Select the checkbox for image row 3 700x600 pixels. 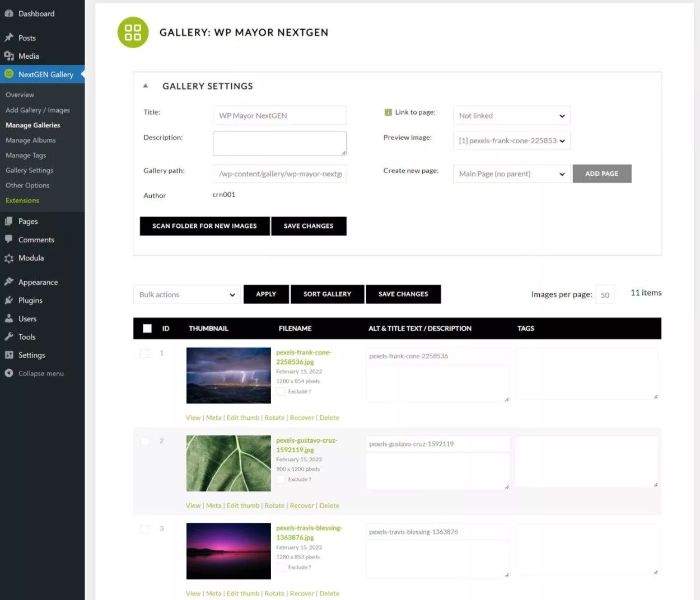point(145,529)
